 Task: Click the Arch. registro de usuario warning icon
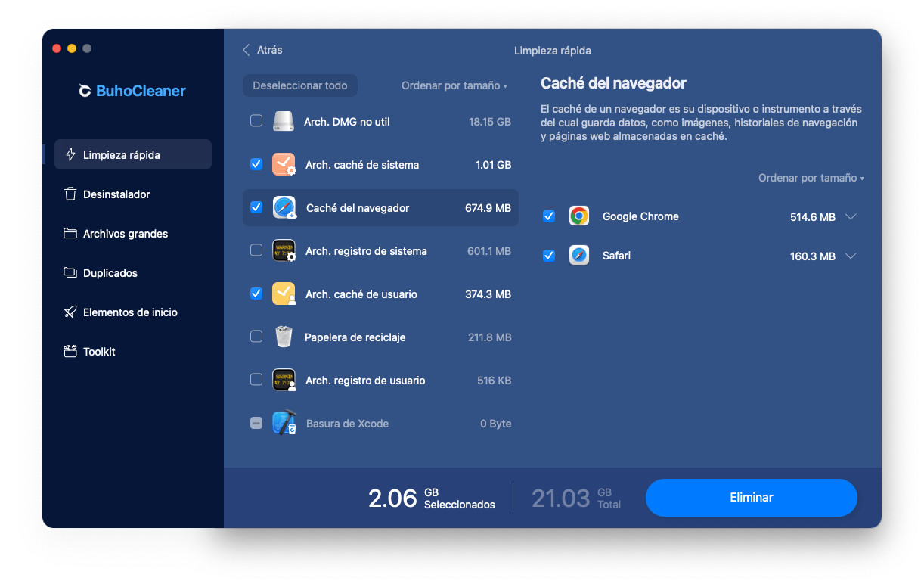[x=284, y=380]
